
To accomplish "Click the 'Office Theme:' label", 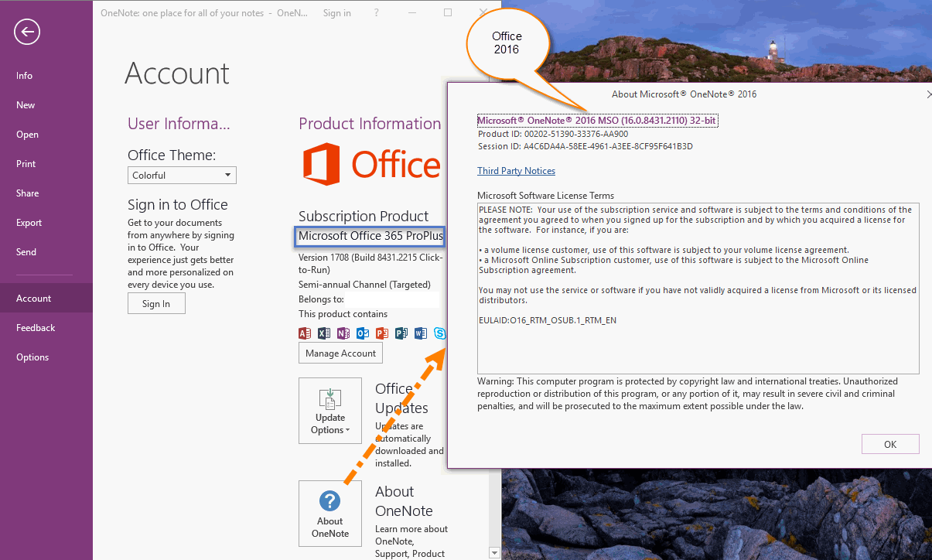I will [172, 155].
